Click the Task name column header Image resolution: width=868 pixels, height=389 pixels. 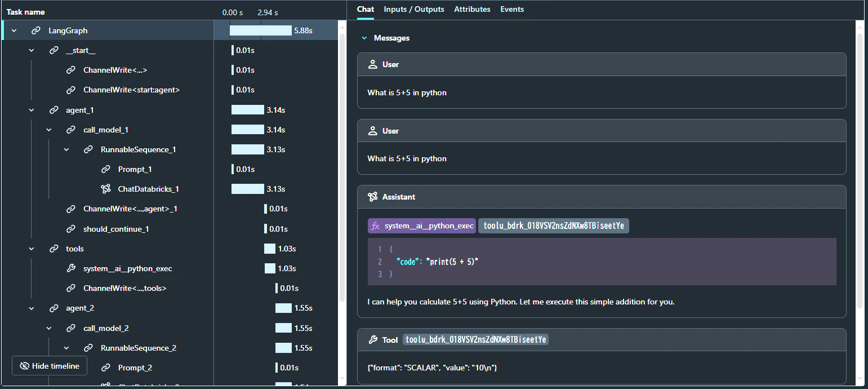pyautogui.click(x=26, y=12)
